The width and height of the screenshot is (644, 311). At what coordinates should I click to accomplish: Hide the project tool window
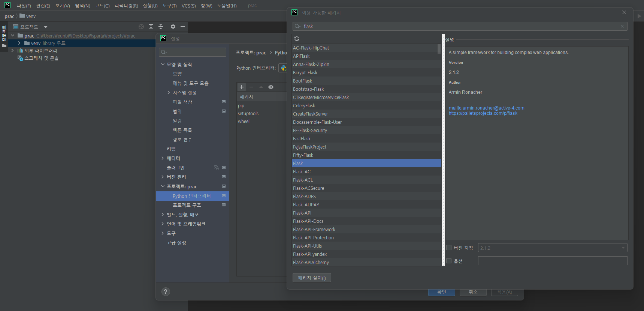point(183,27)
